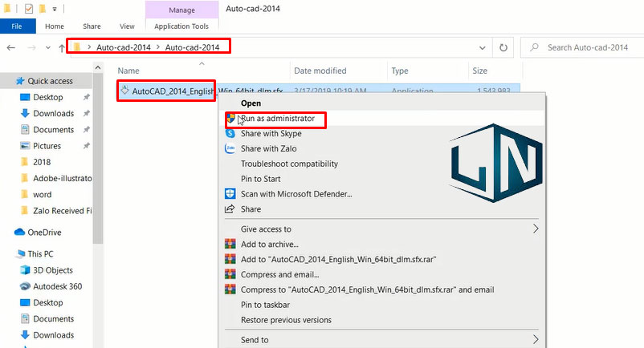This screenshot has width=644, height=348.
Task: Choose Compress and email...
Action: point(279,274)
